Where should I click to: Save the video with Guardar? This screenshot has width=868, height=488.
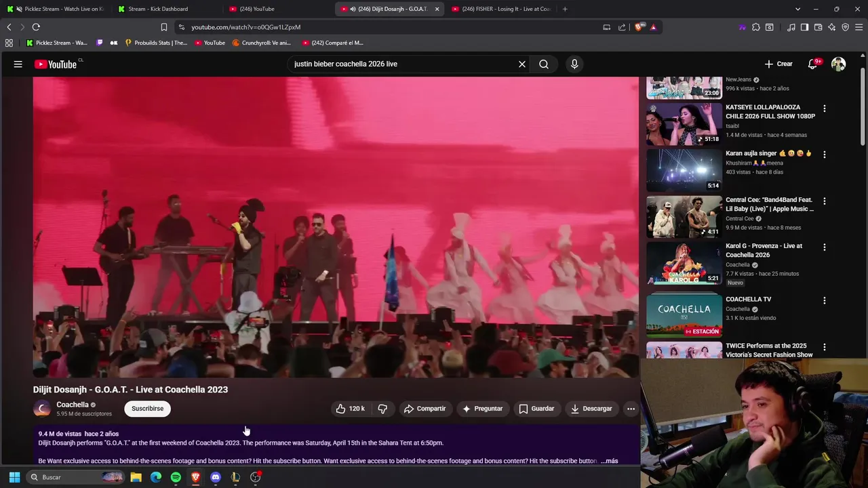pyautogui.click(x=536, y=409)
